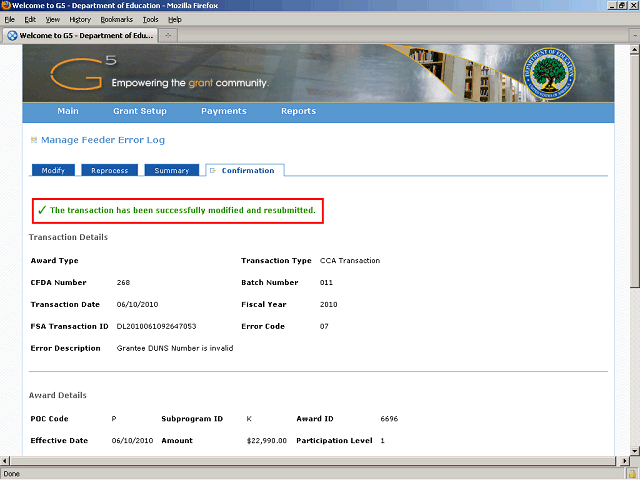Screen dimensions: 640x480
Task: Open the History menu
Action: pos(80,20)
